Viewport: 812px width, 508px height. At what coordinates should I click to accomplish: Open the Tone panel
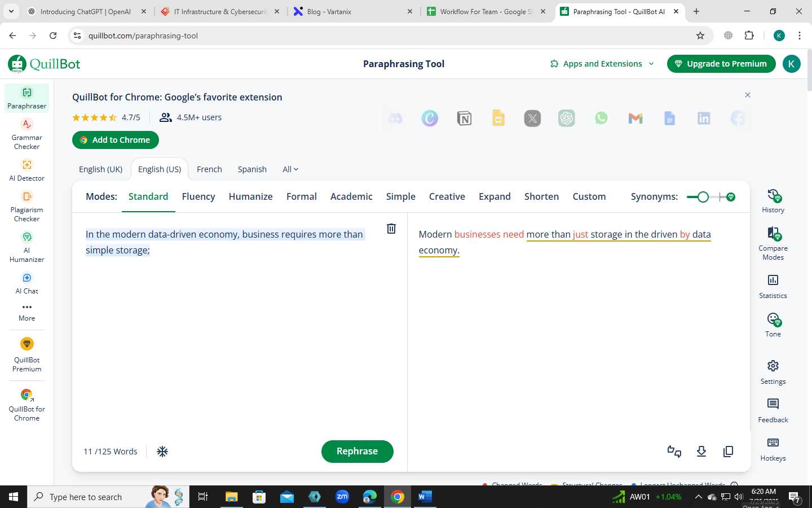773,325
